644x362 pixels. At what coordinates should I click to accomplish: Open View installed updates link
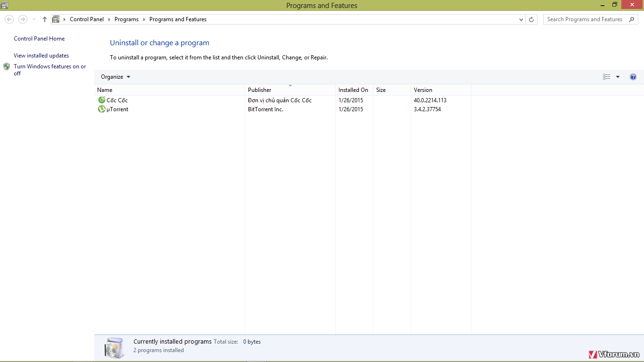point(41,56)
